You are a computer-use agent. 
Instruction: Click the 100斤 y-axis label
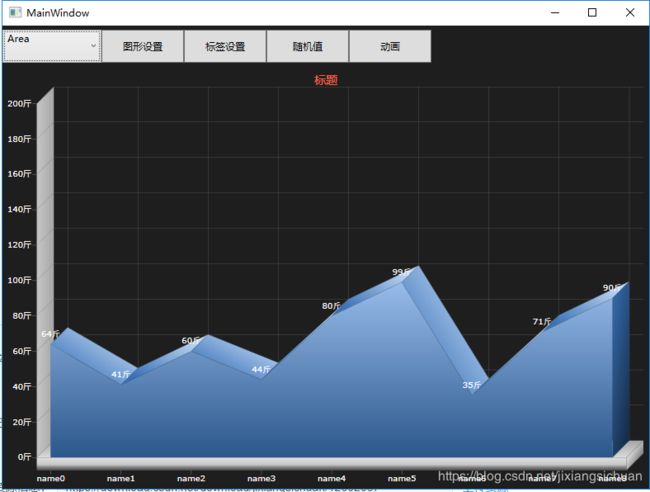[x=19, y=280]
